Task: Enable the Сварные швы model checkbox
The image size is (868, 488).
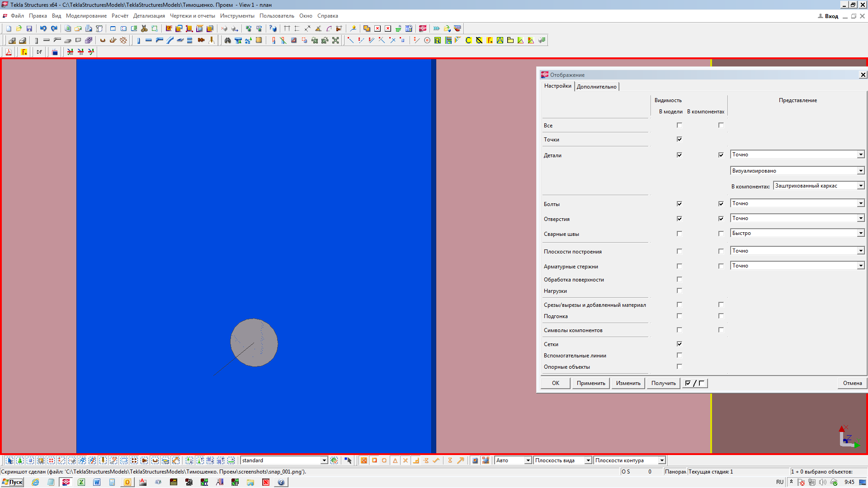Action: click(x=679, y=234)
